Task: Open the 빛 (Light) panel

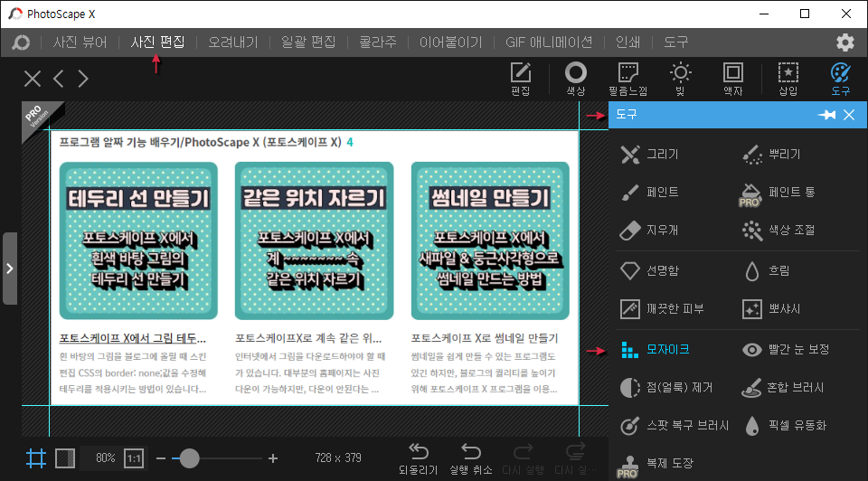Action: [x=680, y=80]
